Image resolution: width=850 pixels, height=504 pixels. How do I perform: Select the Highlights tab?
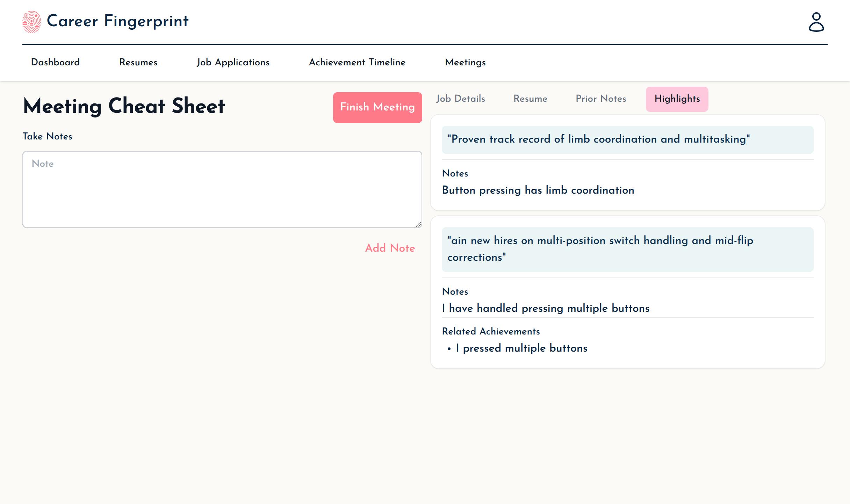(x=677, y=99)
